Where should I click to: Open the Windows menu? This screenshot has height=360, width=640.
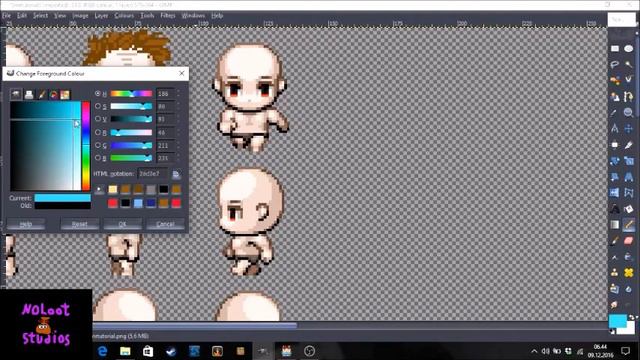coord(193,16)
